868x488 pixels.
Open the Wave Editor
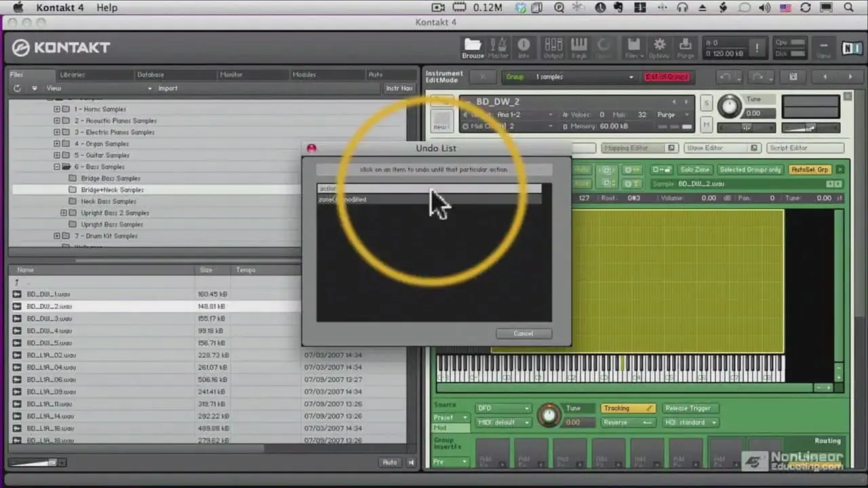point(722,148)
